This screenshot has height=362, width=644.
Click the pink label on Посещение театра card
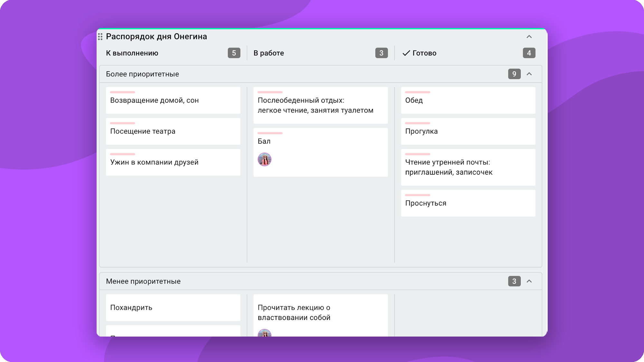tap(123, 123)
